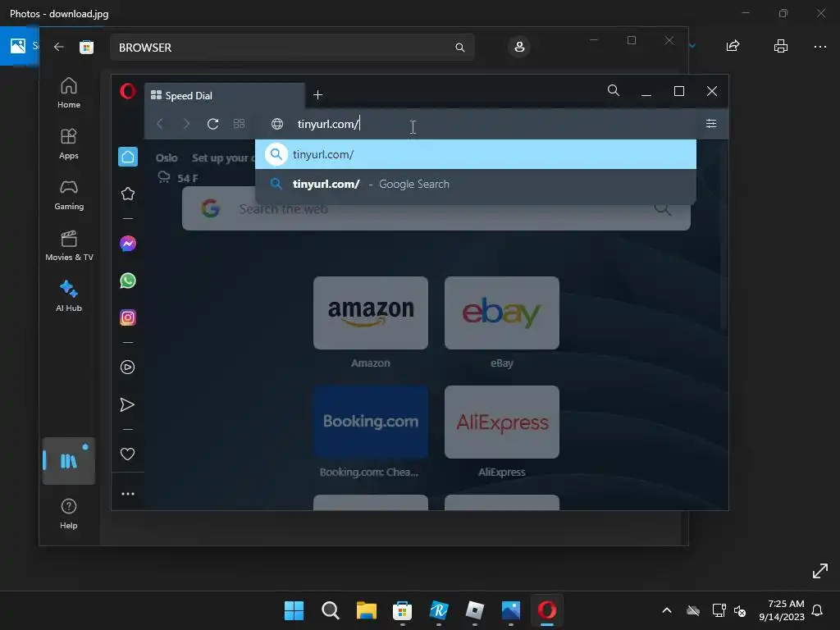Open Home in Microsoft Store sidebar
This screenshot has width=840, height=630.
[x=69, y=93]
